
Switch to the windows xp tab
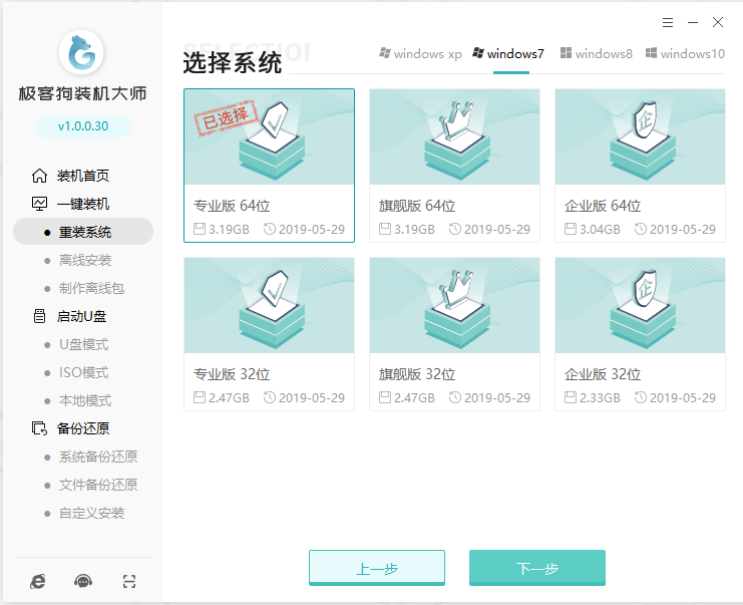[x=420, y=54]
